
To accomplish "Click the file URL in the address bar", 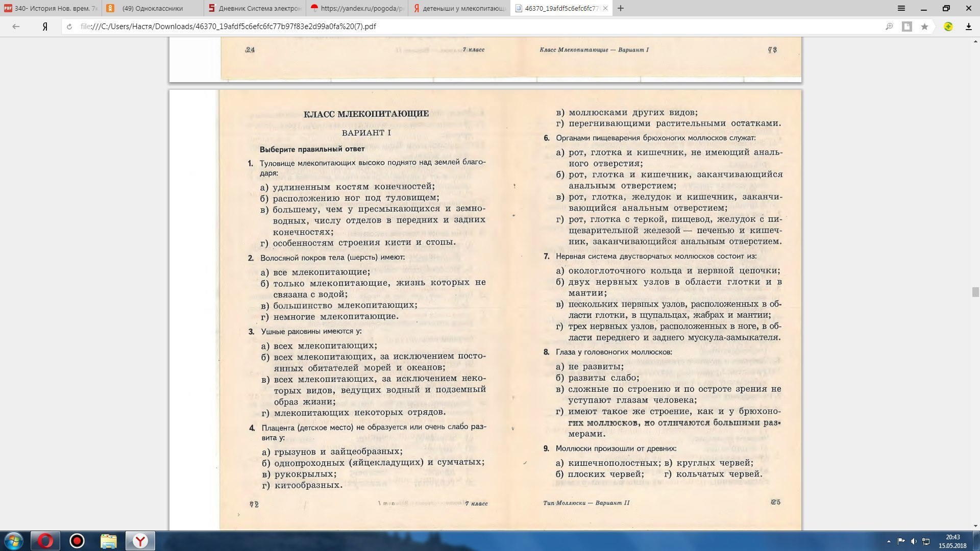I will click(x=228, y=27).
